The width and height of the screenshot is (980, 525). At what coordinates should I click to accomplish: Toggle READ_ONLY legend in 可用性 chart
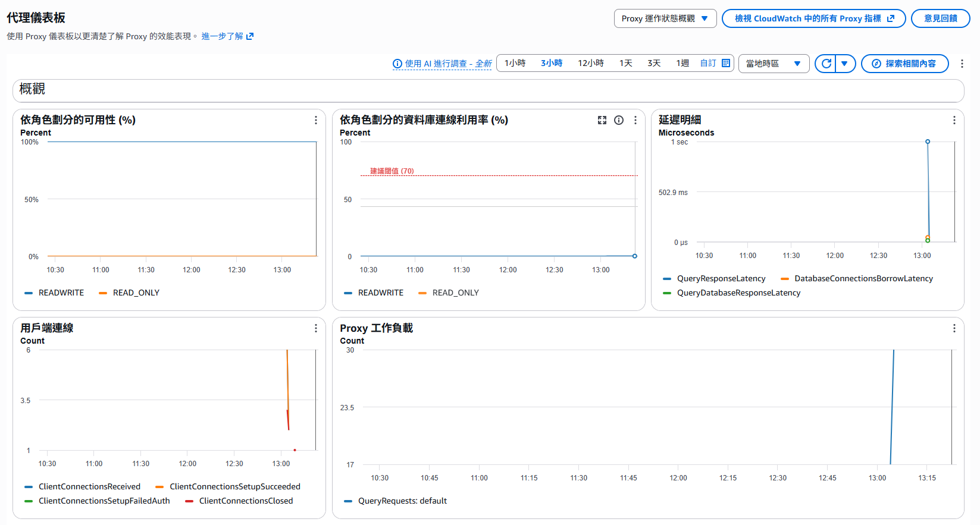click(129, 293)
